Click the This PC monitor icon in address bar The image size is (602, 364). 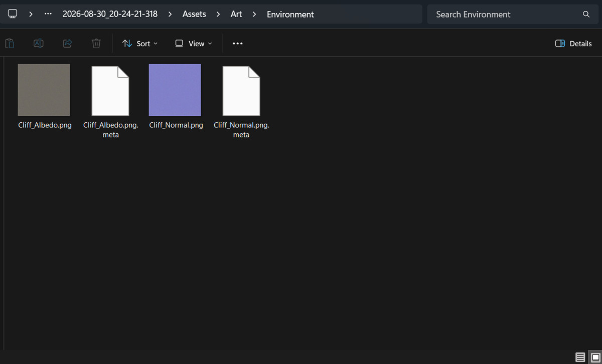13,14
